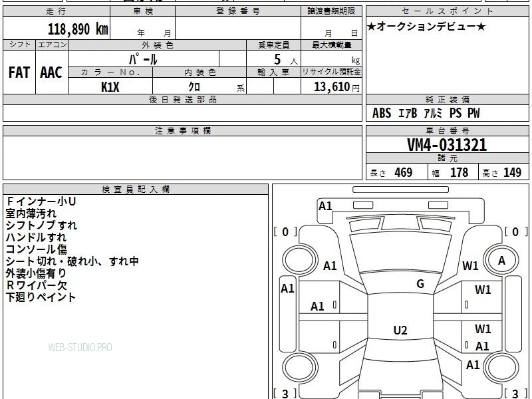Screen dimensions: 532x399
Task: Click the exterior color value パール
Action: (x=143, y=59)
